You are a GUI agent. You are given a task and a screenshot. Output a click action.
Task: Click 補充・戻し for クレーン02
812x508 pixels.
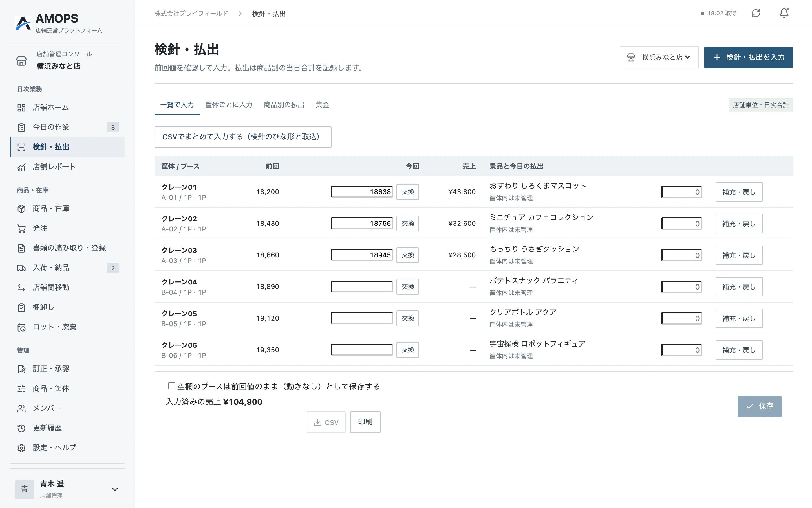[x=739, y=224]
